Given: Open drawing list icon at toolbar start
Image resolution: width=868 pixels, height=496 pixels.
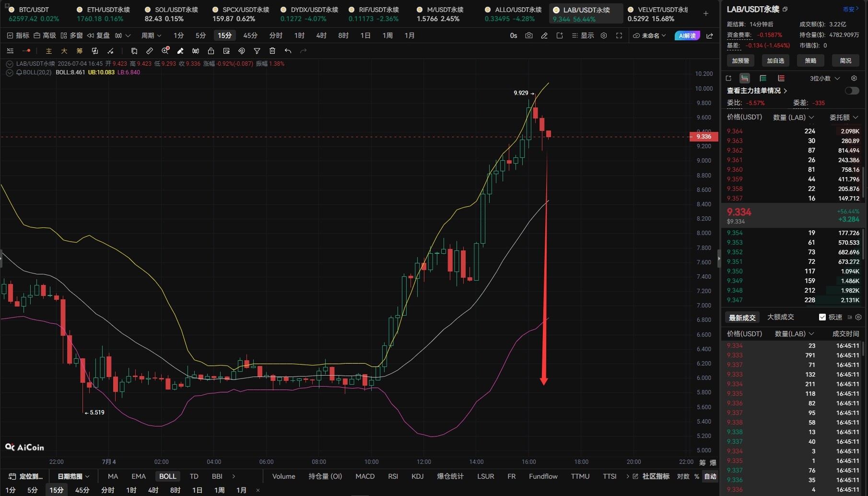Looking at the screenshot, I should point(10,51).
